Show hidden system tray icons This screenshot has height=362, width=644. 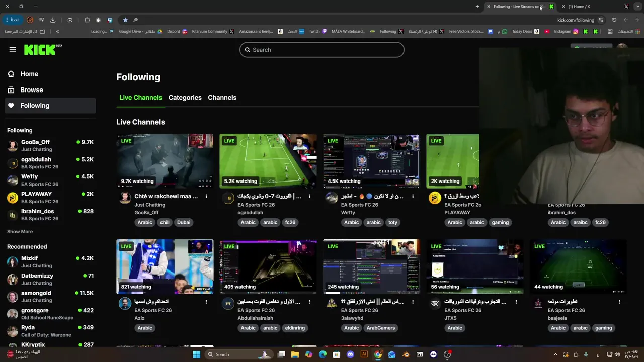(x=555, y=354)
